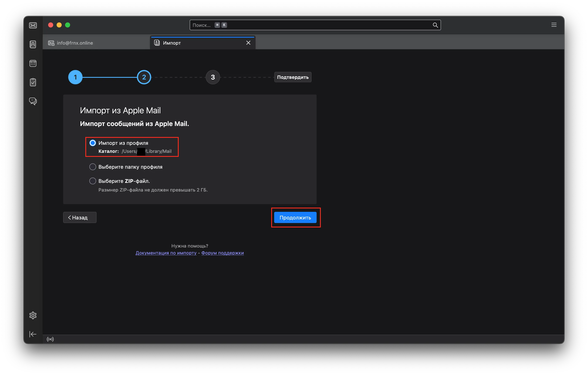Click step 1 circle in progress indicator
The height and width of the screenshot is (375, 588).
tap(75, 77)
